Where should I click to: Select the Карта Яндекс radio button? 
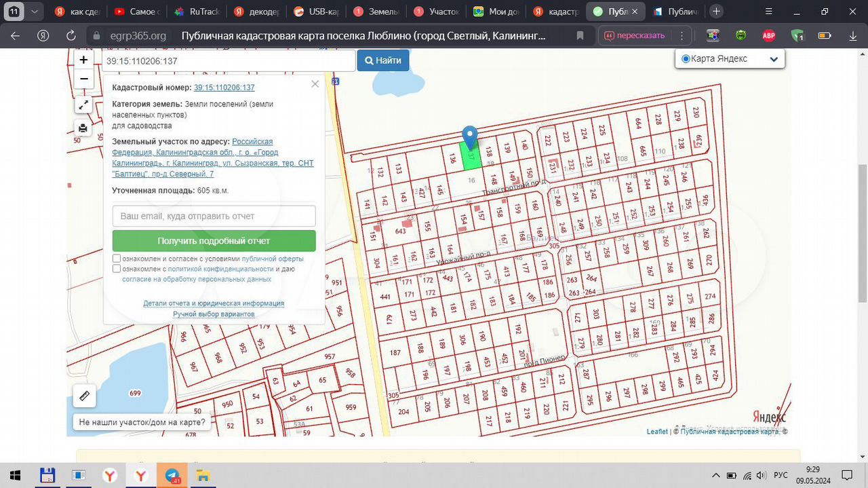(686, 59)
